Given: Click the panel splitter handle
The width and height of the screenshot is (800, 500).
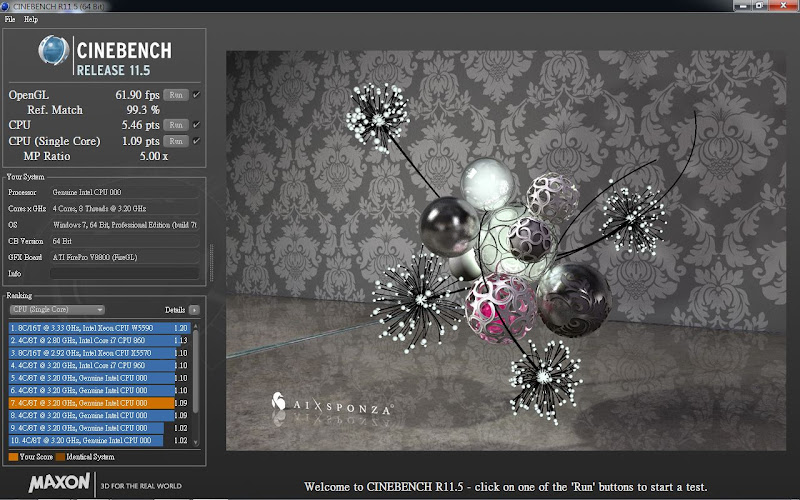Looking at the screenshot, I should (x=212, y=262).
